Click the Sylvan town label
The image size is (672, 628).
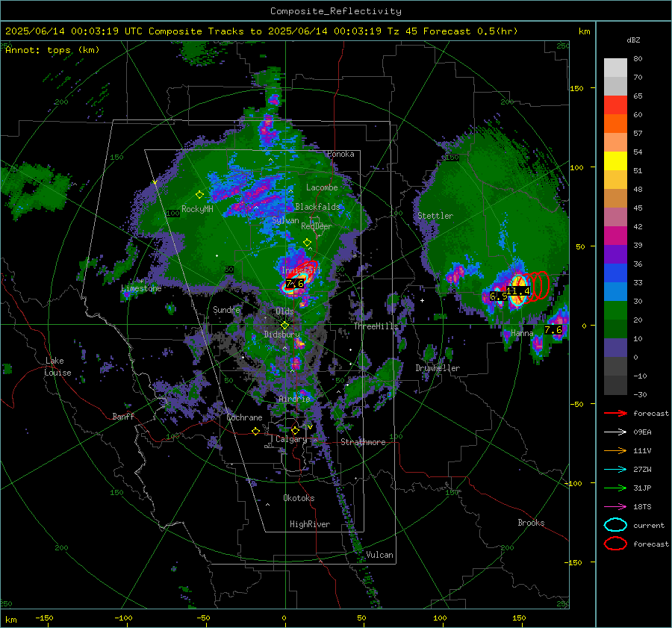(285, 220)
